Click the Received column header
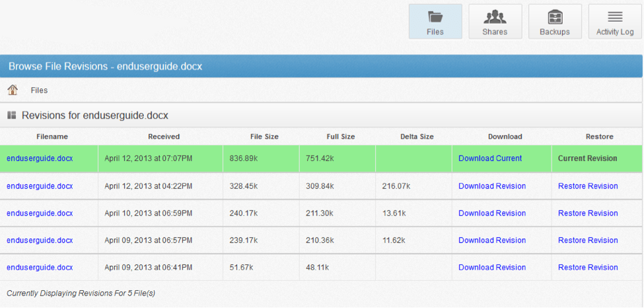644x308 pixels. [x=164, y=137]
